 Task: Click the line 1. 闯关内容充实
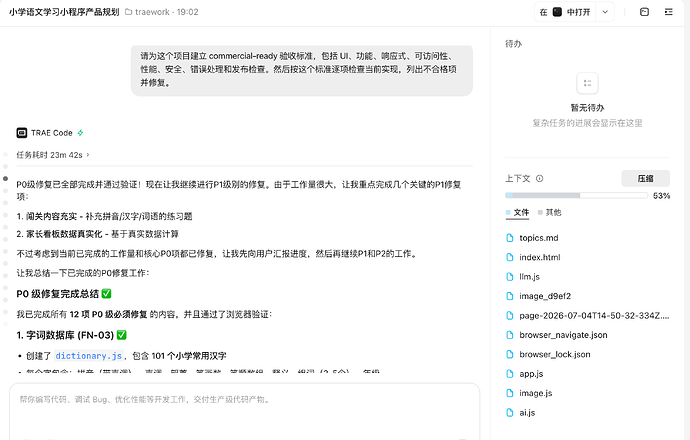click(x=104, y=216)
